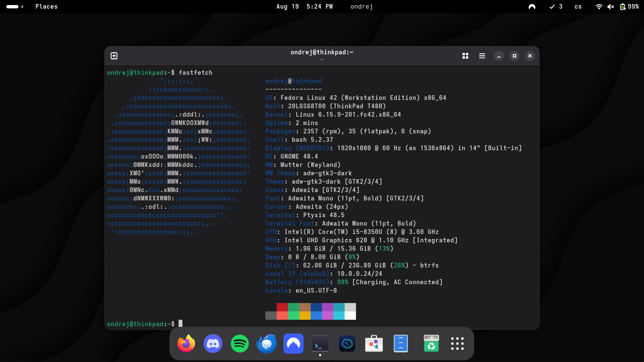
Task: Click the ondrej label in top bar
Action: 362,7
